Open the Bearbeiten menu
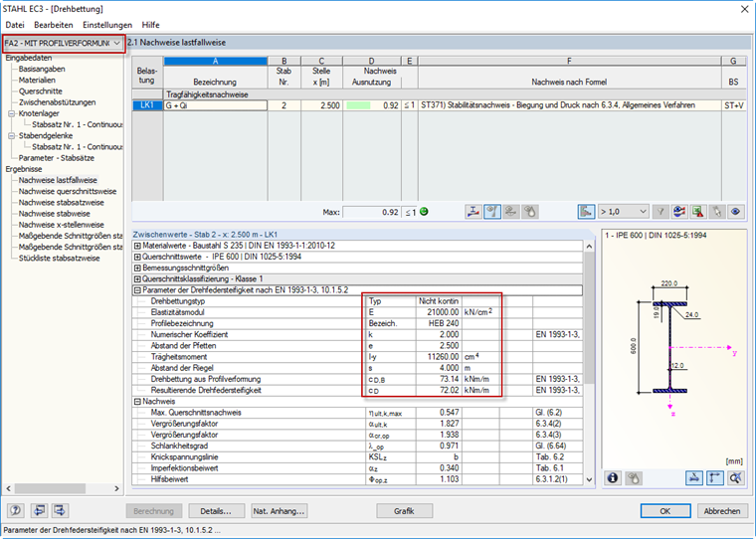The height and width of the screenshot is (539, 756). click(54, 25)
